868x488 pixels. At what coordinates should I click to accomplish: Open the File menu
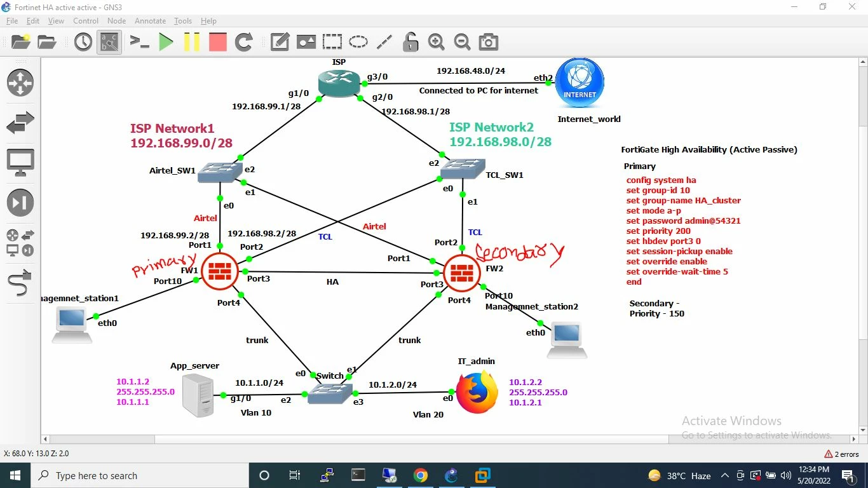click(12, 21)
